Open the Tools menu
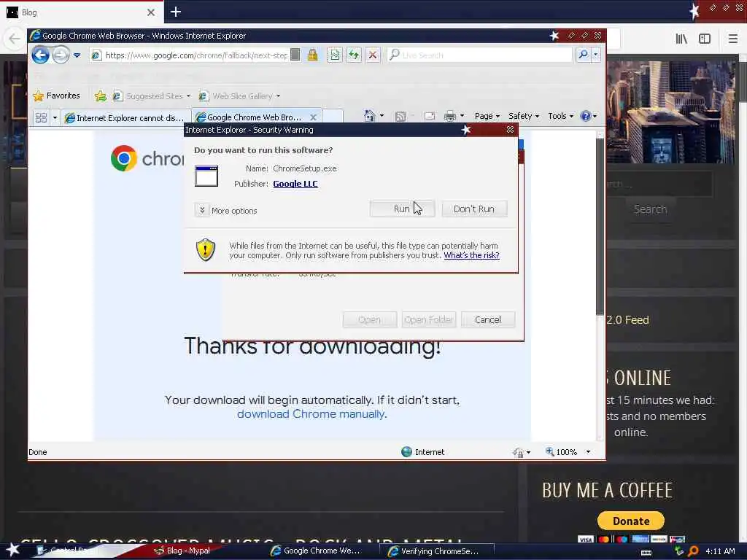Viewport: 747px width, 560px height. (561, 116)
